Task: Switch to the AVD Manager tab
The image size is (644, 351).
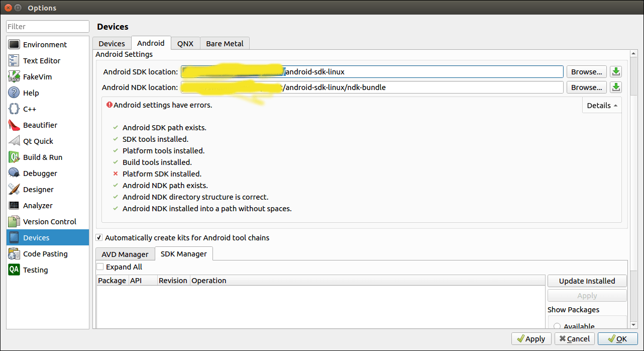Action: pos(125,254)
